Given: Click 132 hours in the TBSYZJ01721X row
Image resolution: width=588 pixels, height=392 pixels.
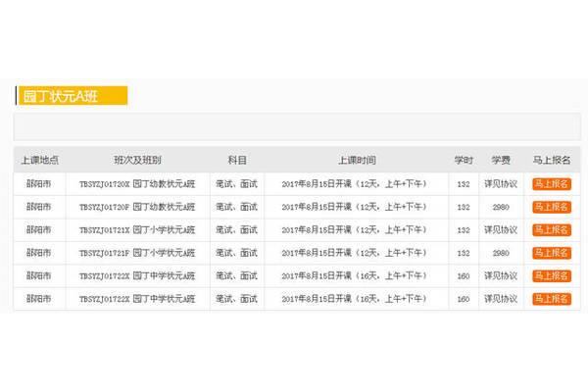Looking at the screenshot, I should pos(464,230).
